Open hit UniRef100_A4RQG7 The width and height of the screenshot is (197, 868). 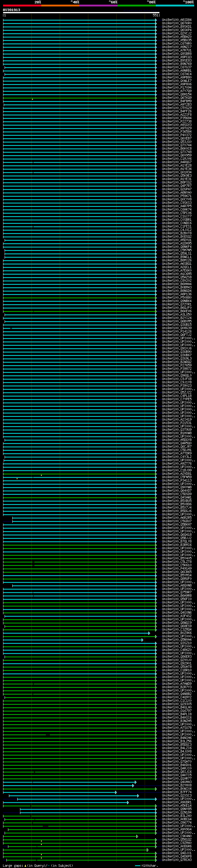(176, 162)
